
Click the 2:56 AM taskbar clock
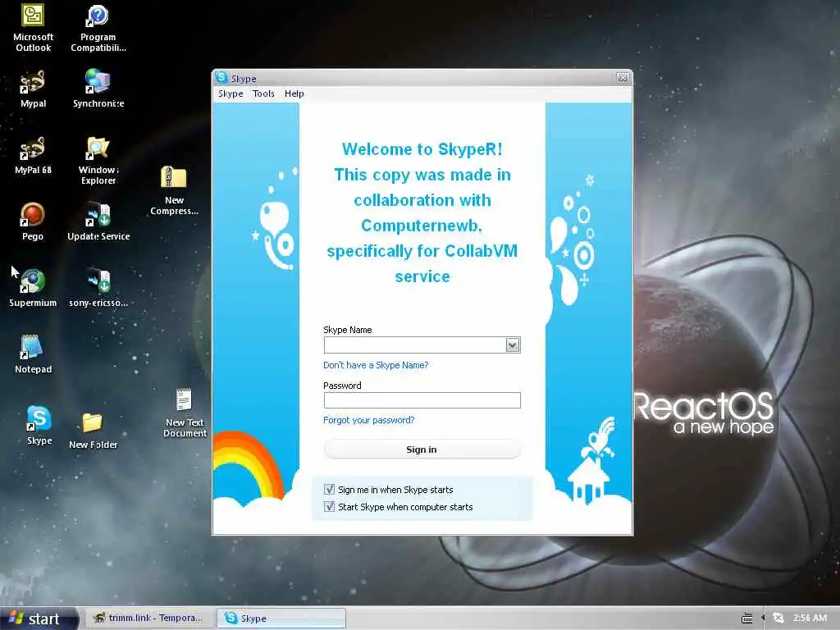point(810,619)
